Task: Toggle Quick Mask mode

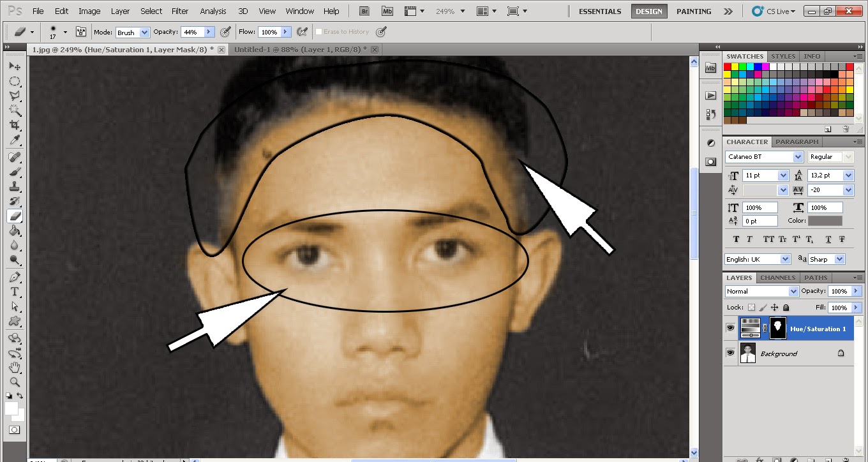Action: (15, 429)
